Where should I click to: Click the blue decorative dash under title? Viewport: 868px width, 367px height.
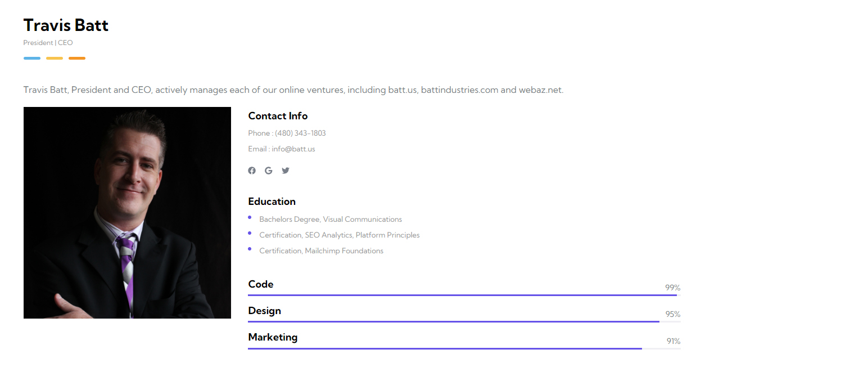click(32, 58)
